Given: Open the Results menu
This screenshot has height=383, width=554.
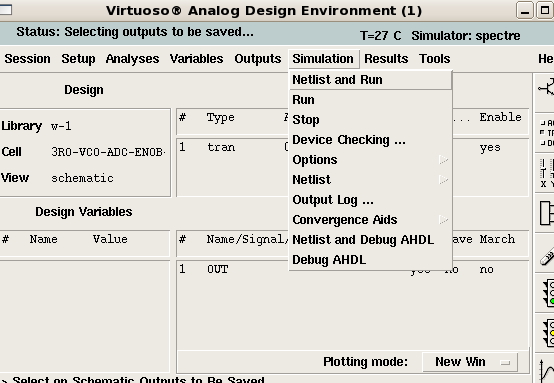Looking at the screenshot, I should point(386,59).
